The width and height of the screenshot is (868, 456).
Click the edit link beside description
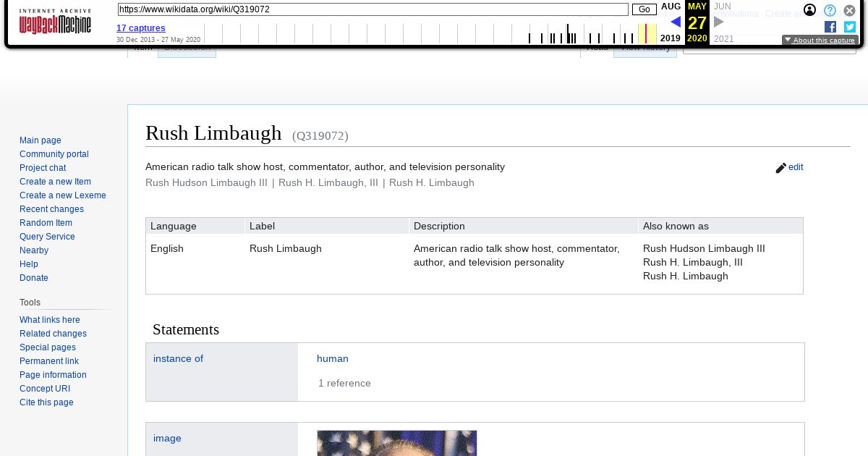(x=796, y=167)
